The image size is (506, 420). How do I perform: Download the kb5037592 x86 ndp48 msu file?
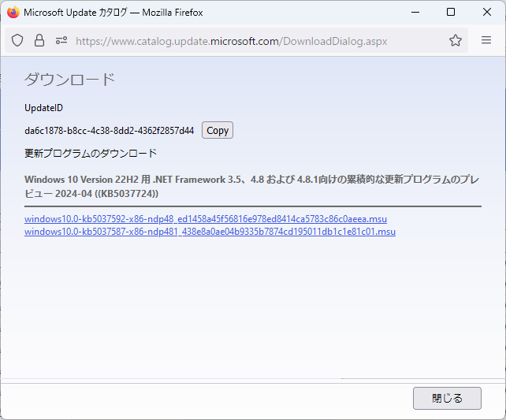(x=206, y=219)
